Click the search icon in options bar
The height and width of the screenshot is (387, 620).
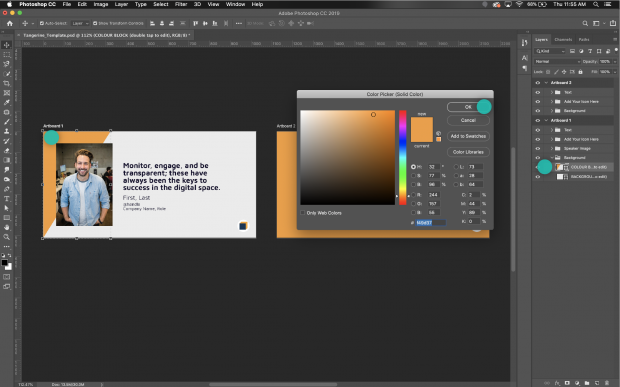(x=585, y=23)
